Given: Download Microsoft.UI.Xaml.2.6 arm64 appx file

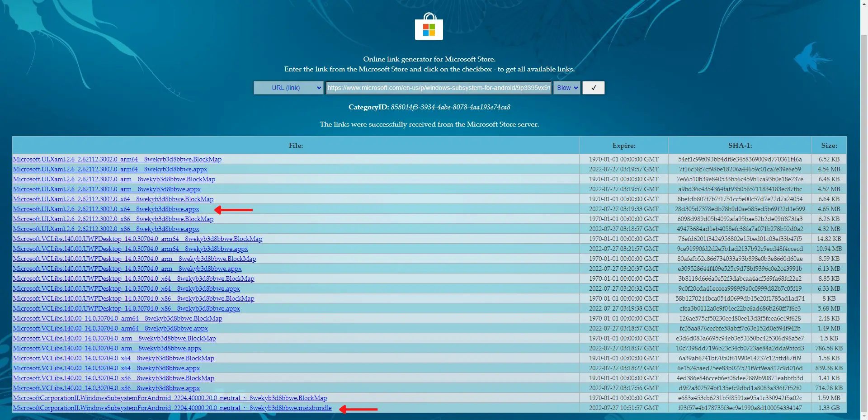Looking at the screenshot, I should (110, 170).
